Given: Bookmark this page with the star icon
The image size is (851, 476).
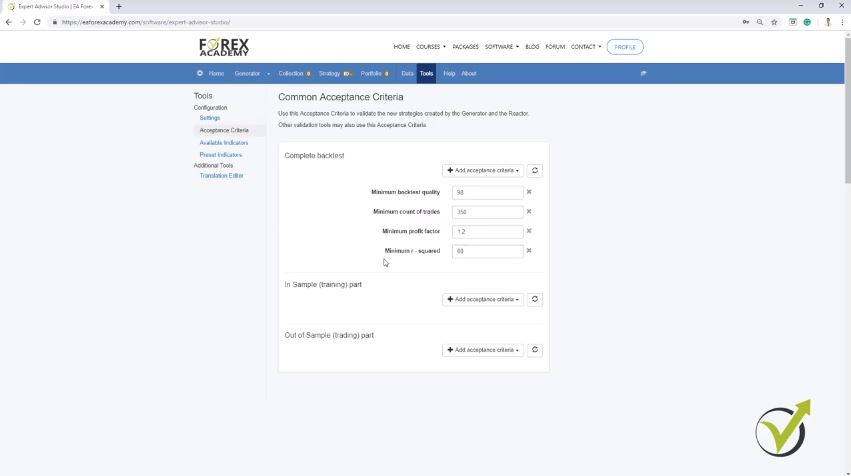Looking at the screenshot, I should coord(774,22).
